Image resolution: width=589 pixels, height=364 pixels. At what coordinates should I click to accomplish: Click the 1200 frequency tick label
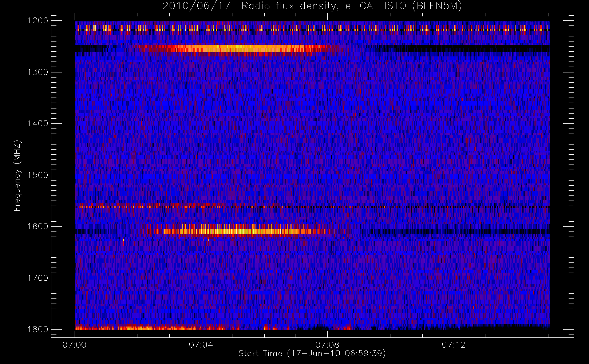(x=38, y=21)
